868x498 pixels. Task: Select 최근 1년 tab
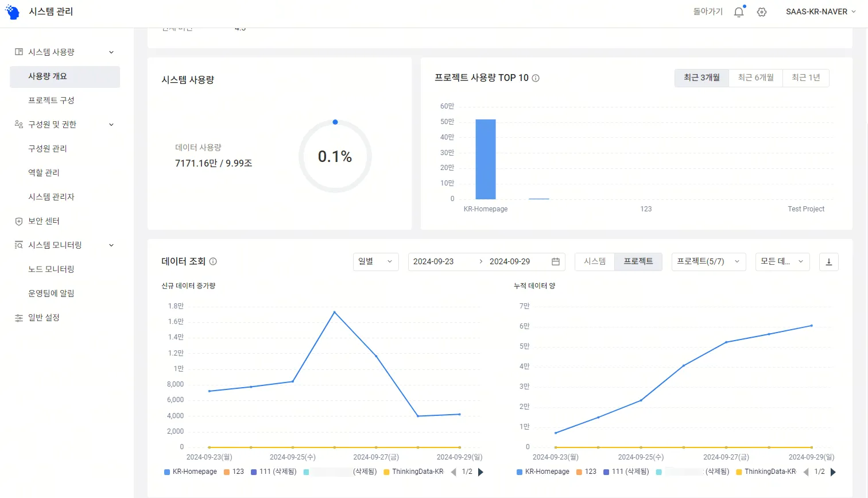(x=806, y=78)
